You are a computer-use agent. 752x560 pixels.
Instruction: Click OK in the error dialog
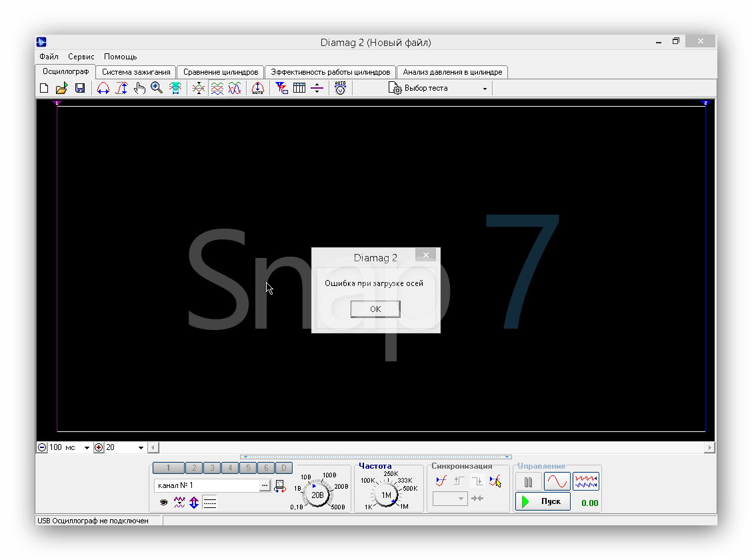[x=375, y=309]
